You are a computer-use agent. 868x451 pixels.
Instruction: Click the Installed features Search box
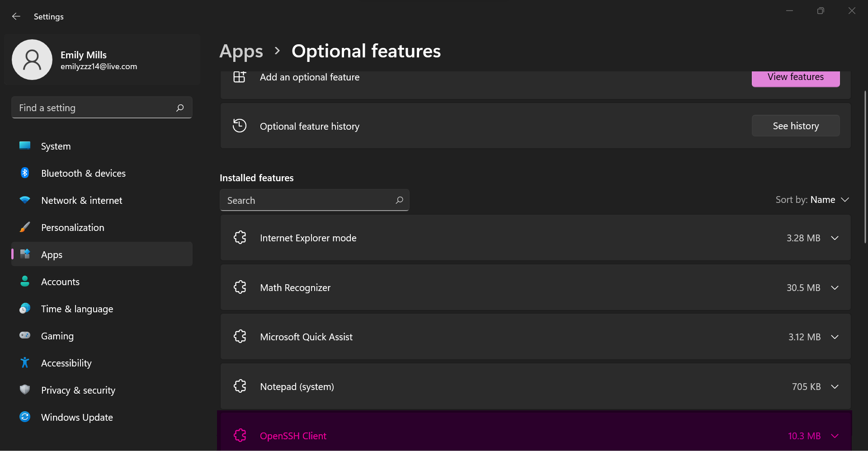tap(307, 200)
